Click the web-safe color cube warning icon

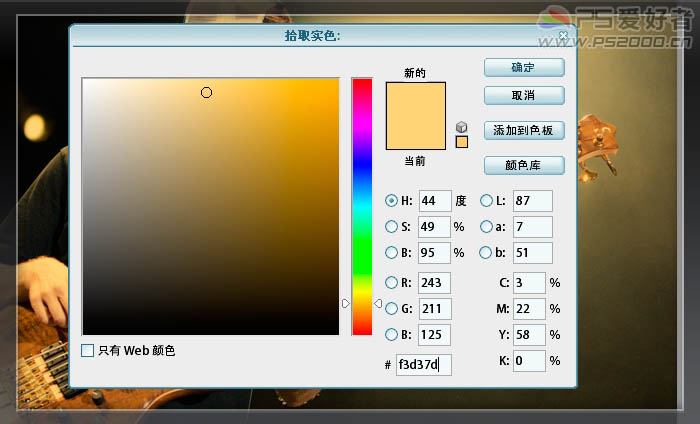(461, 127)
